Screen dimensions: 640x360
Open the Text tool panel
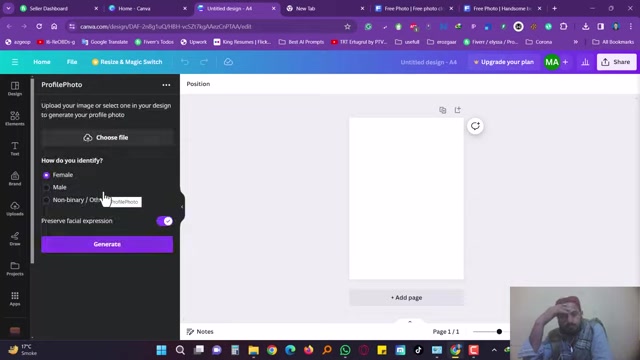click(x=15, y=149)
